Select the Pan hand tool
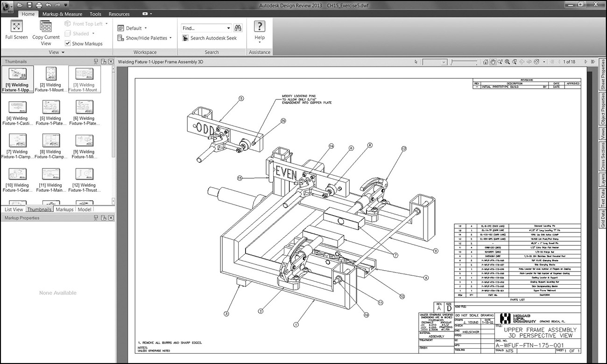This screenshot has width=607, height=364. coord(493,62)
